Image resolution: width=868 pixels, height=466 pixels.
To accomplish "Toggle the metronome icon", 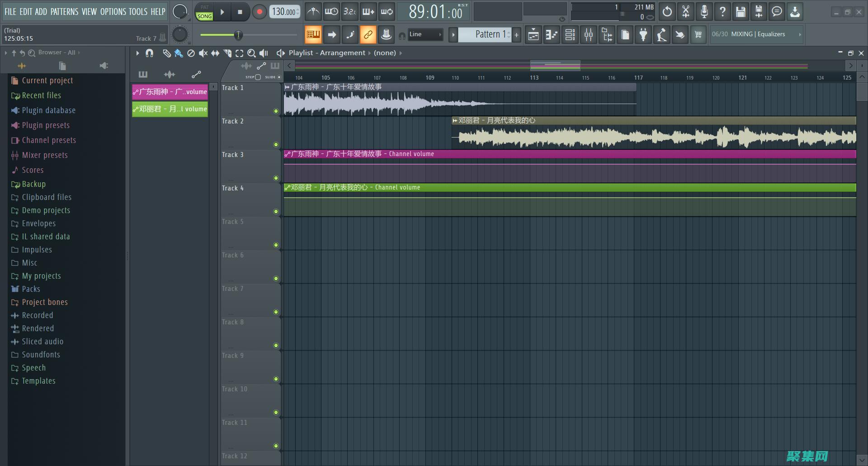I will (x=313, y=12).
